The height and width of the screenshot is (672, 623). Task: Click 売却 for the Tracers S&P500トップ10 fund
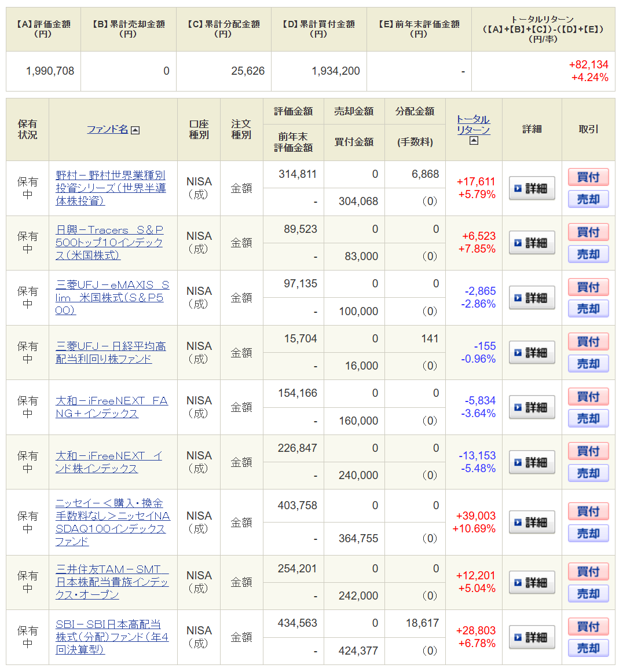coord(588,254)
